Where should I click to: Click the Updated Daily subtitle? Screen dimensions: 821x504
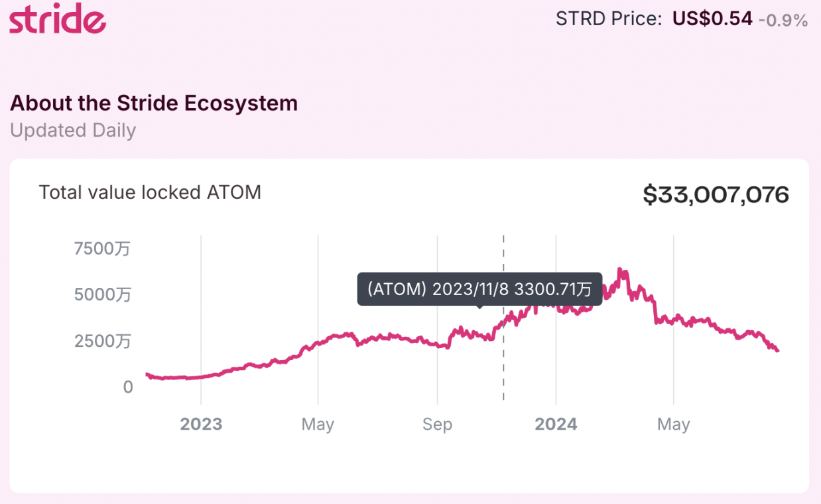73,130
